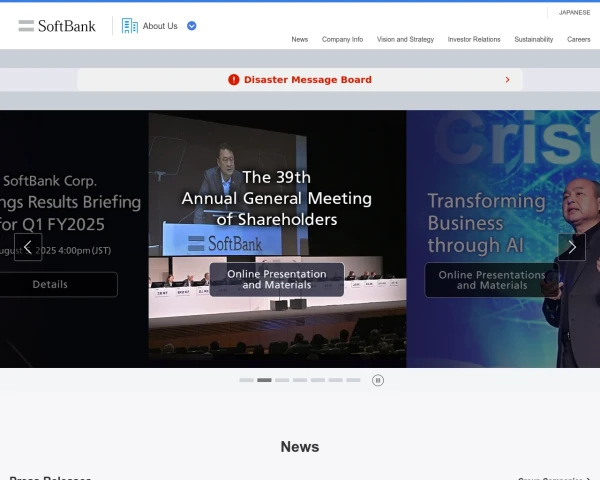Jump to third carousel slide indicator
The width and height of the screenshot is (600, 480).
282,380
